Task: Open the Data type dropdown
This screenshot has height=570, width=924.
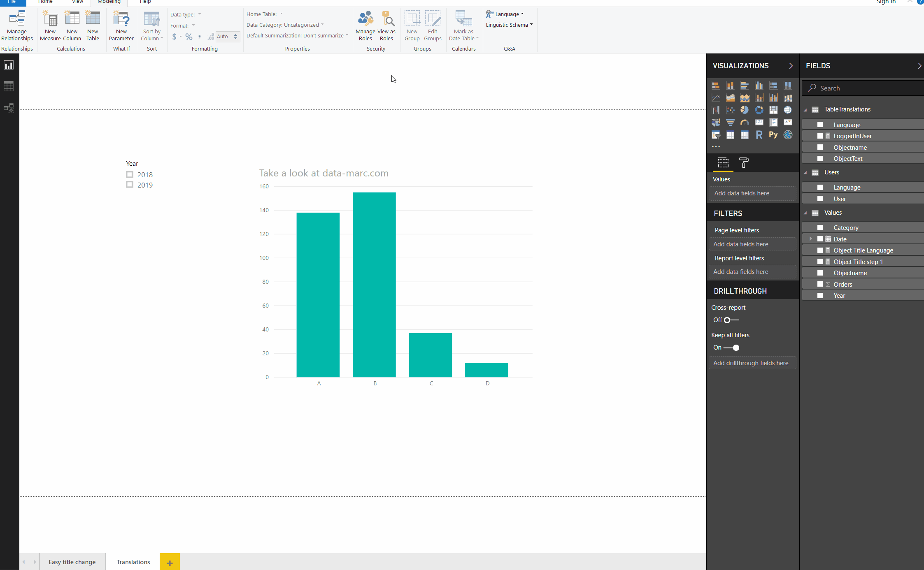Action: tap(200, 14)
